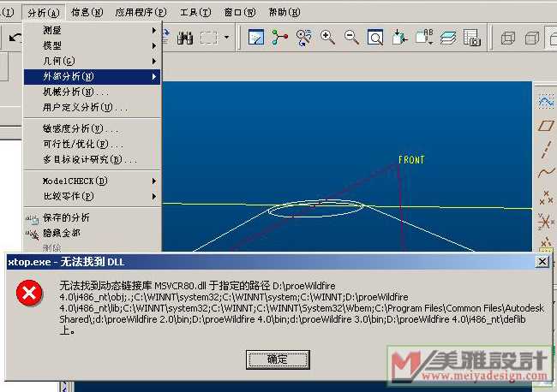Open the 帮助(H) menu

pos(284,13)
